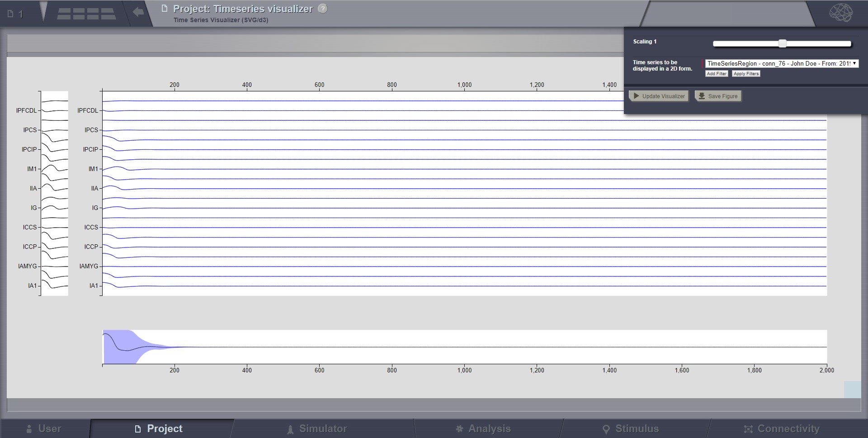Click the IM1 label on main chart
Image resolution: width=868 pixels, height=438 pixels.
point(93,169)
